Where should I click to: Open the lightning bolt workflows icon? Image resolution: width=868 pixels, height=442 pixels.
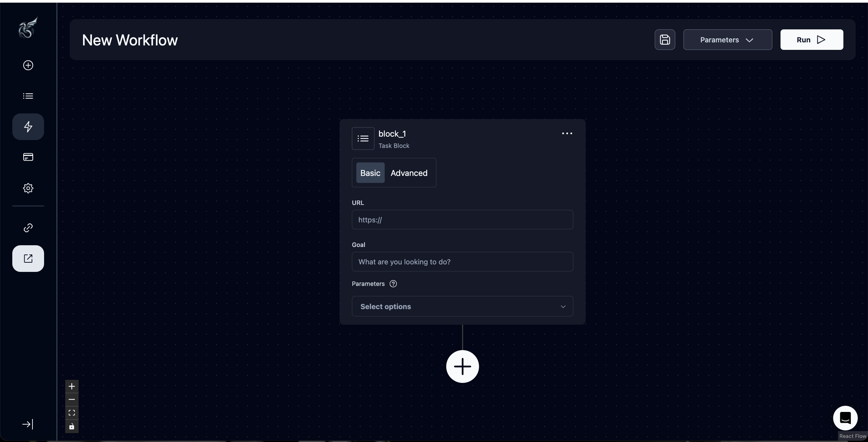pyautogui.click(x=28, y=127)
